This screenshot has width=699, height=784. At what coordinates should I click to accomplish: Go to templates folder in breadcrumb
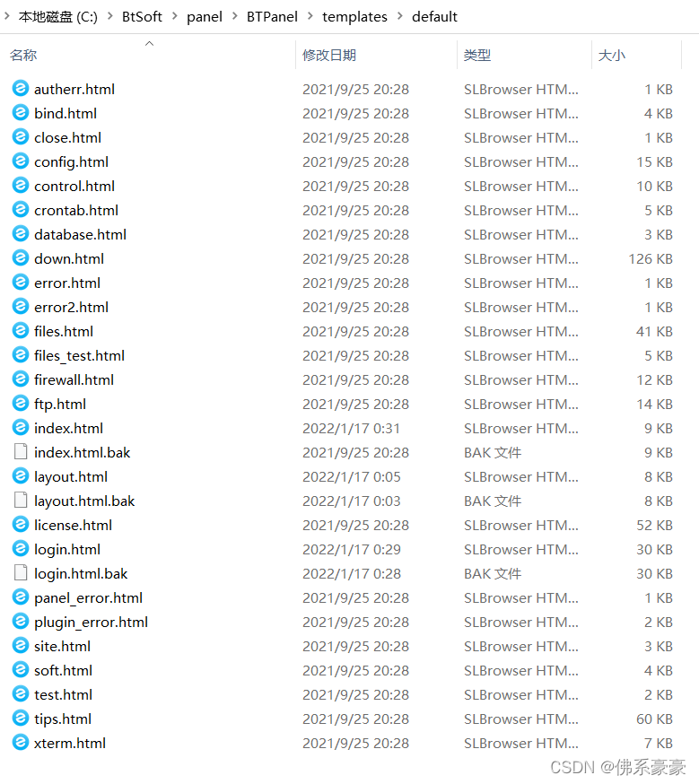(354, 17)
